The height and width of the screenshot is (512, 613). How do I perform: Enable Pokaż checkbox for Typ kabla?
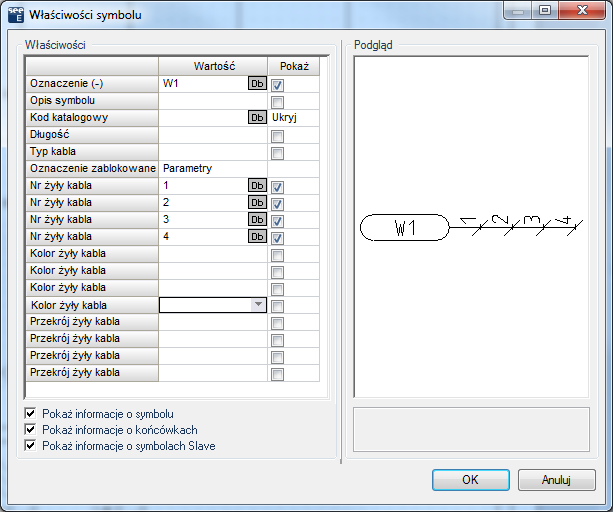(278, 153)
